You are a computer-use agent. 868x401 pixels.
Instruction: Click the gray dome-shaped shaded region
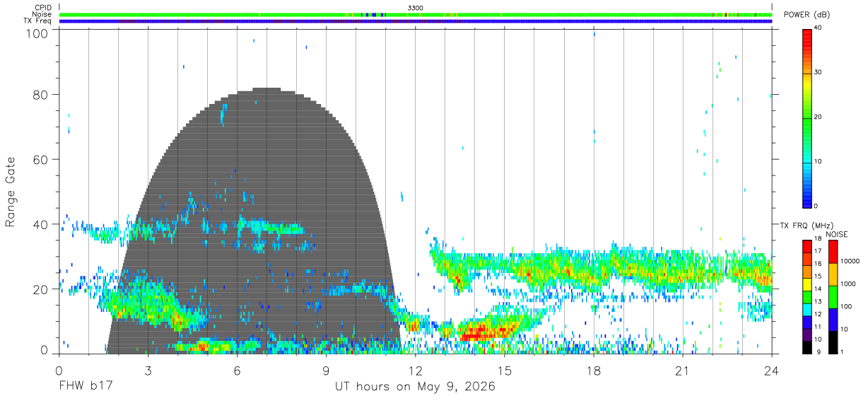(x=254, y=220)
